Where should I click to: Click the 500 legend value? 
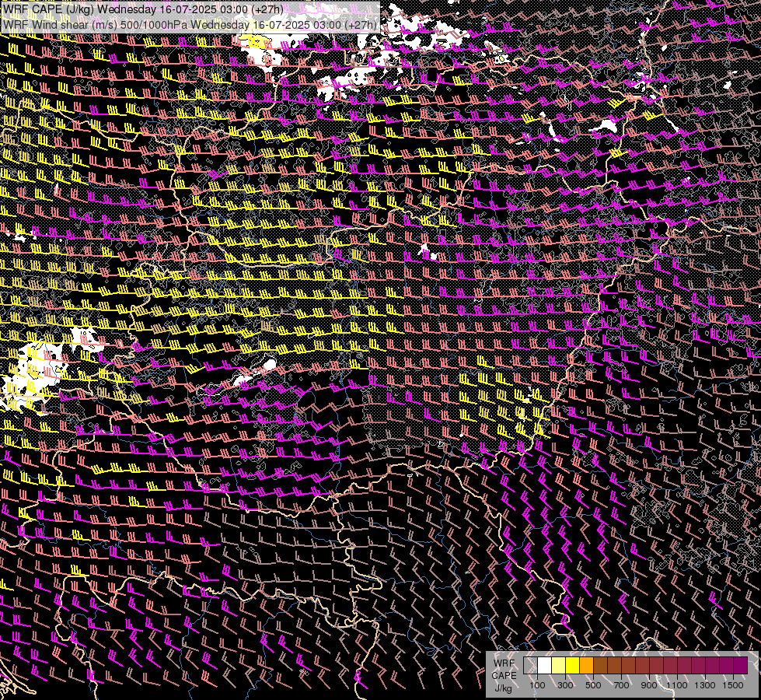[x=593, y=685]
